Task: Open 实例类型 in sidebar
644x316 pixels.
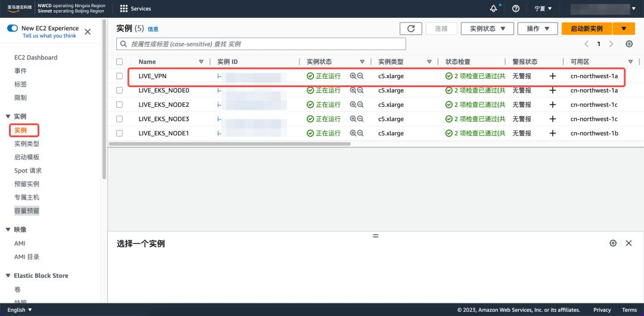Action: [27, 144]
